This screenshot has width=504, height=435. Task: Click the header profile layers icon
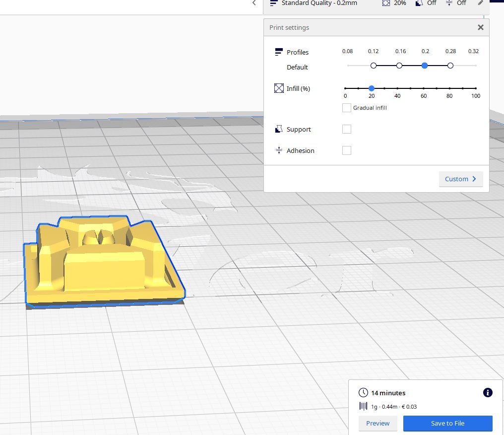273,3
